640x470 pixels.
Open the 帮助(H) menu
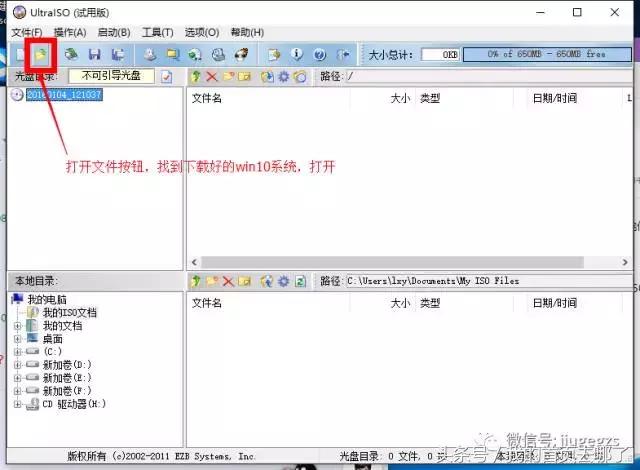[247, 33]
